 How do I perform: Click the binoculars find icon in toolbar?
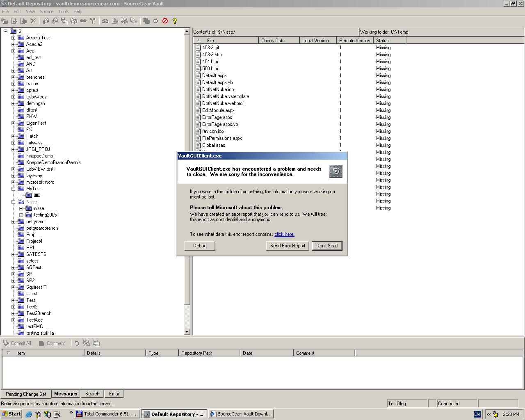pyautogui.click(x=105, y=21)
